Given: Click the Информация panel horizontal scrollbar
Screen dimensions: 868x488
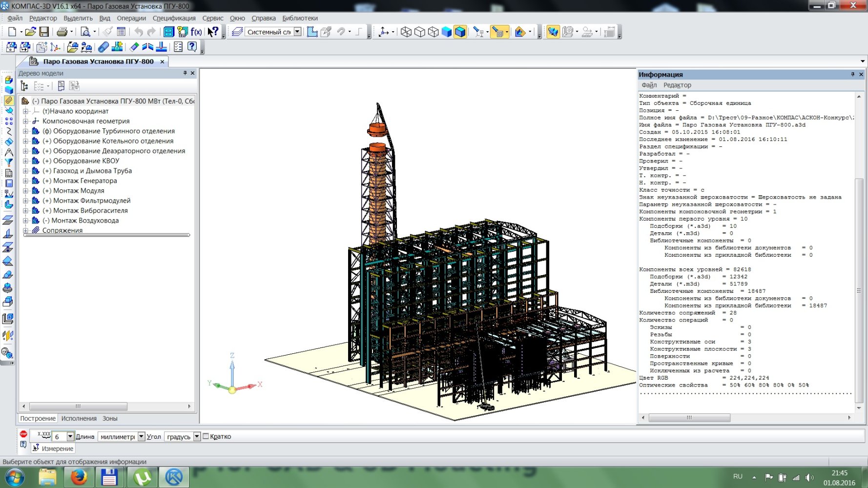Looking at the screenshot, I should [x=689, y=418].
